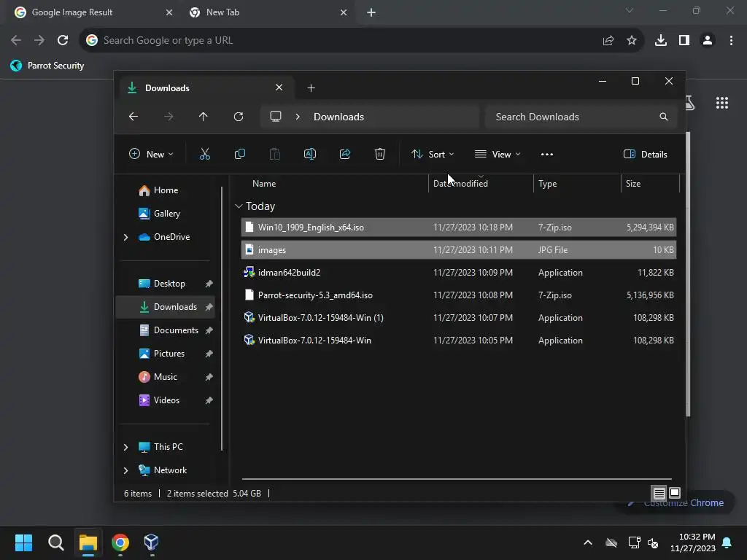The height and width of the screenshot is (560, 747).
Task: Collapse the Today group
Action: coord(239,206)
